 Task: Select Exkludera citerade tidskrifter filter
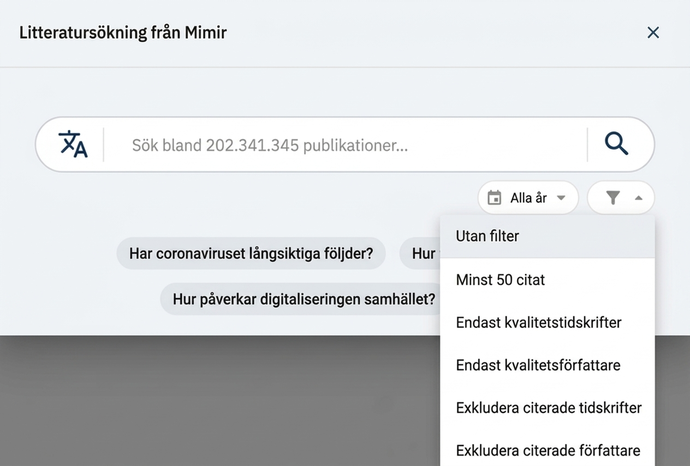(547, 408)
